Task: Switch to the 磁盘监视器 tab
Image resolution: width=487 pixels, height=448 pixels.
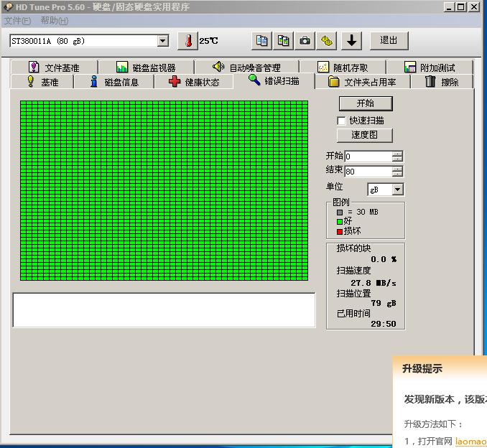Action: pos(146,67)
